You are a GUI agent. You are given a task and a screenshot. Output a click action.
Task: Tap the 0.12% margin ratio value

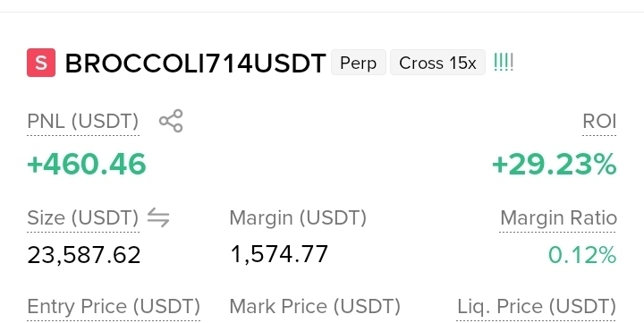[x=582, y=255]
